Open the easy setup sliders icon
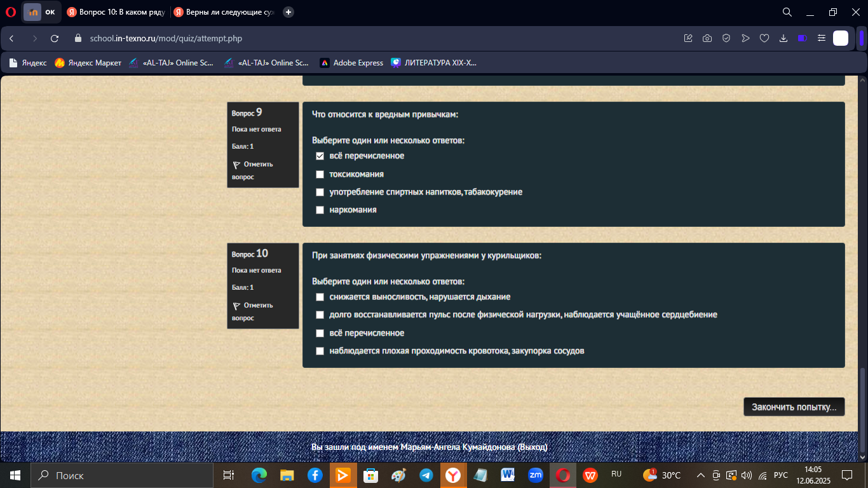 [822, 38]
